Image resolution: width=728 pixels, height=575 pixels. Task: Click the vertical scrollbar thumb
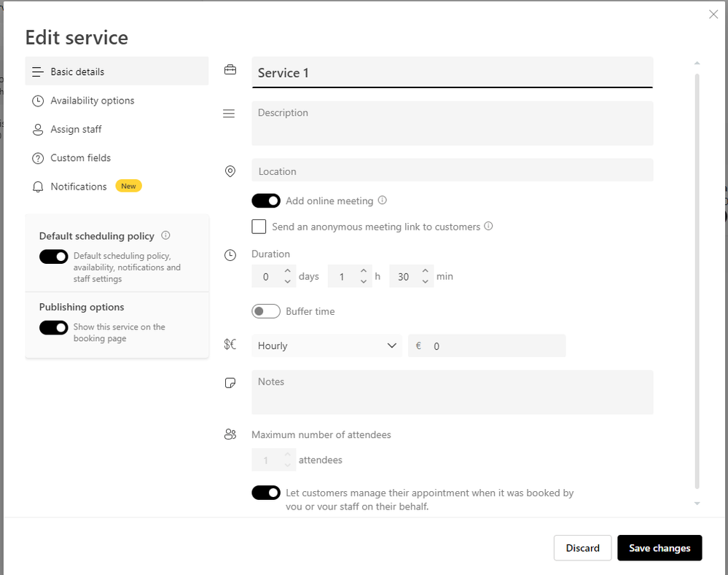697,281
